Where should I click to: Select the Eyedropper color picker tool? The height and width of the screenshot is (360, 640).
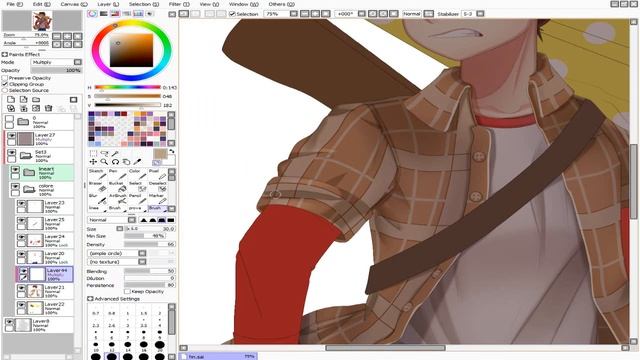point(138,162)
